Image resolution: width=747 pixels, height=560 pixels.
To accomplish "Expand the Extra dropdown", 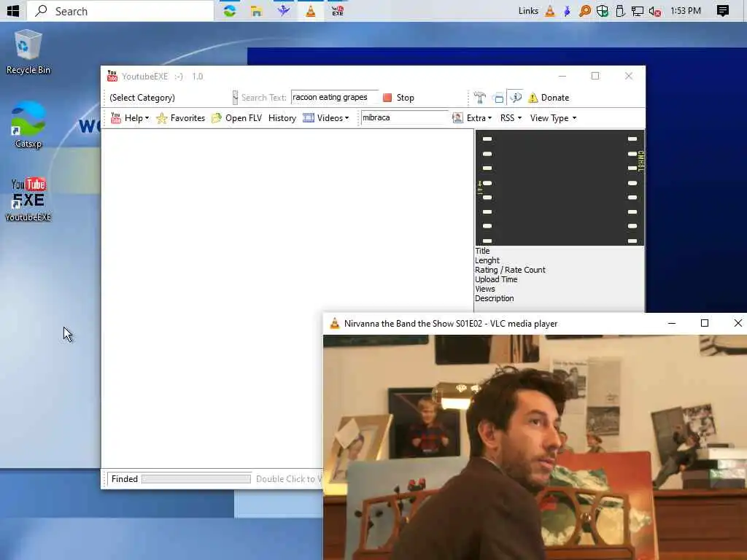I will pos(479,118).
